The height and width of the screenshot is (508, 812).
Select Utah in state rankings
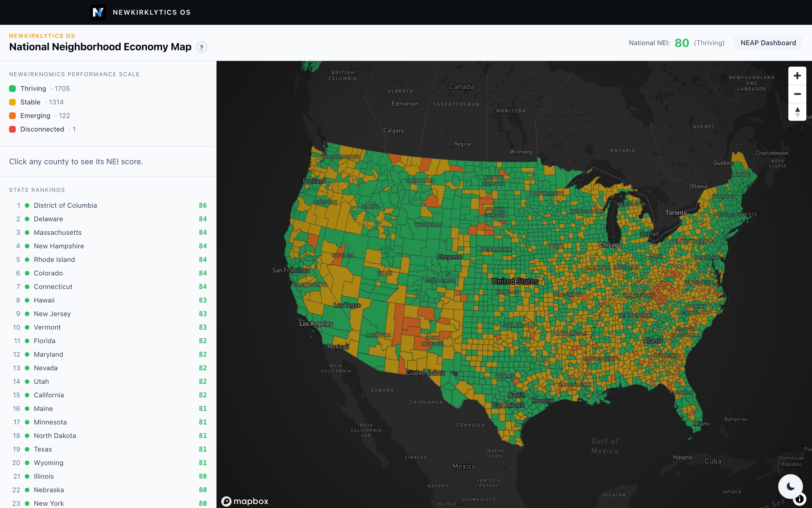(108, 382)
